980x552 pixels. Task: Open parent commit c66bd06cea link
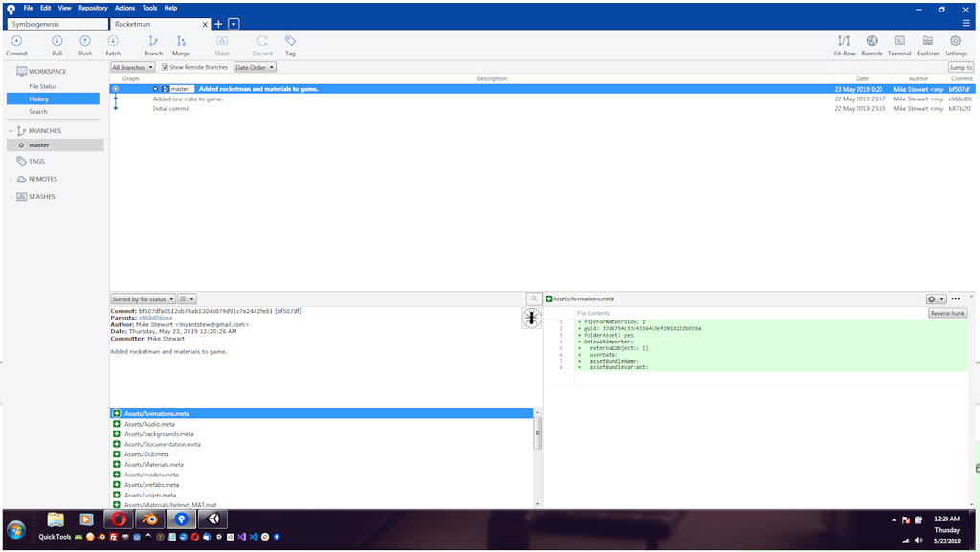pyautogui.click(x=158, y=317)
